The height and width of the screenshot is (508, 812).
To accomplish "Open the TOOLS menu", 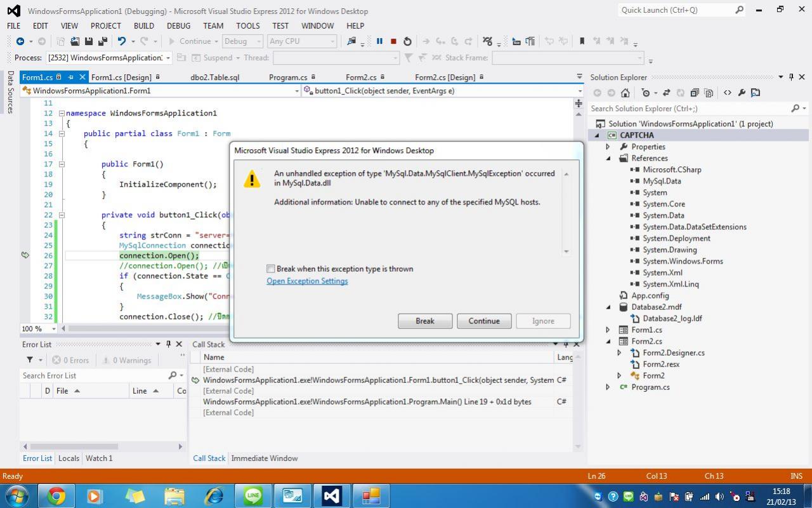I will [248, 25].
